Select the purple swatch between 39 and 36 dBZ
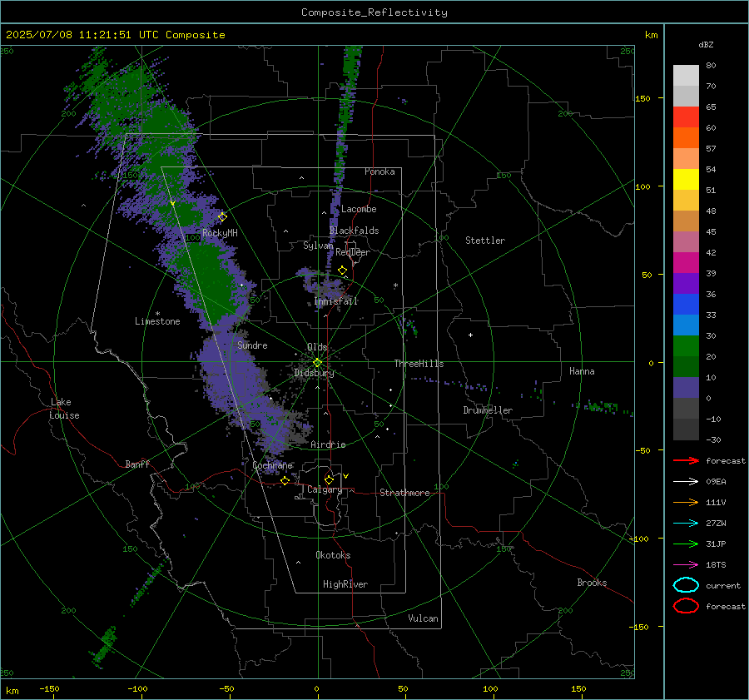 [686, 284]
